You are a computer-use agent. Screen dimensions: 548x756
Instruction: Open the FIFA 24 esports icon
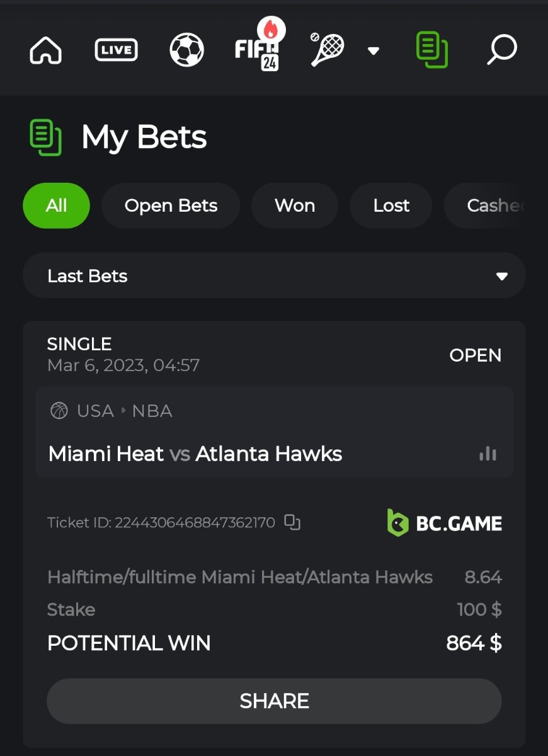click(260, 45)
